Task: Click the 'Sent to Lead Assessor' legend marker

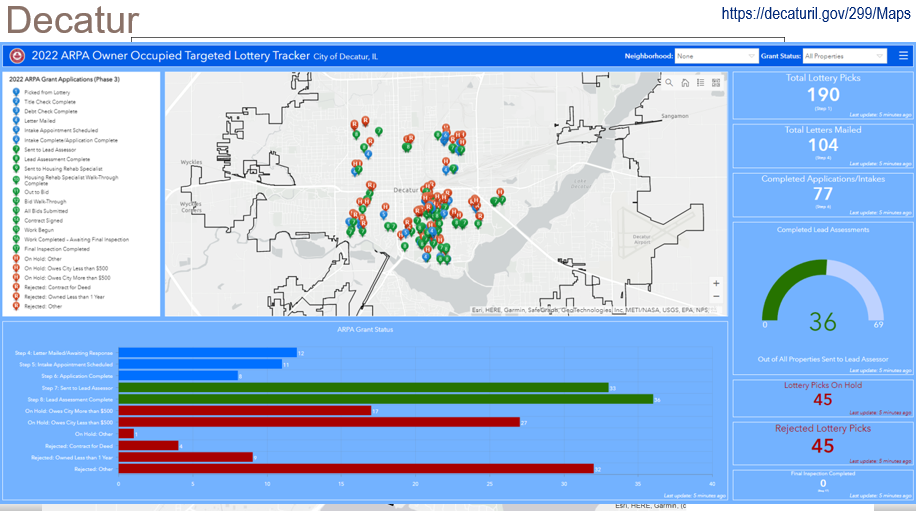Action: 16,150
